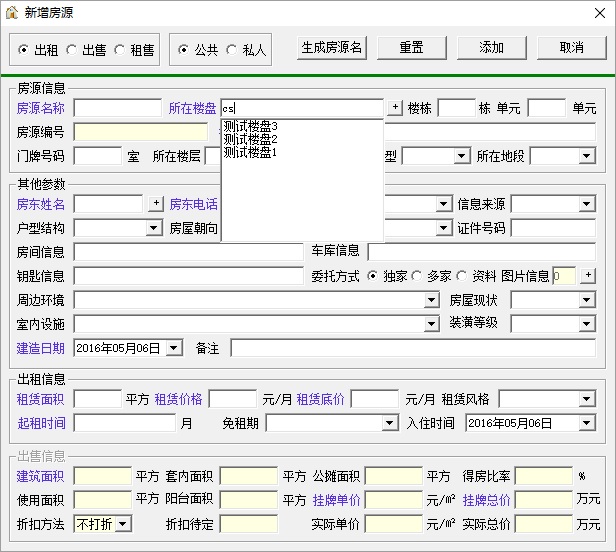Click the plus button beside 房东姓名
The width and height of the screenshot is (616, 552).
(156, 204)
